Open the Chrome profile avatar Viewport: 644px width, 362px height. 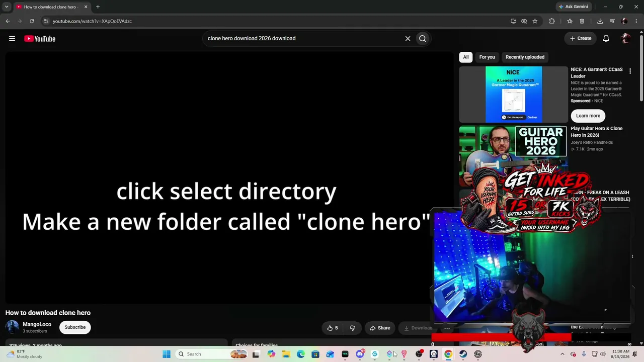click(624, 21)
